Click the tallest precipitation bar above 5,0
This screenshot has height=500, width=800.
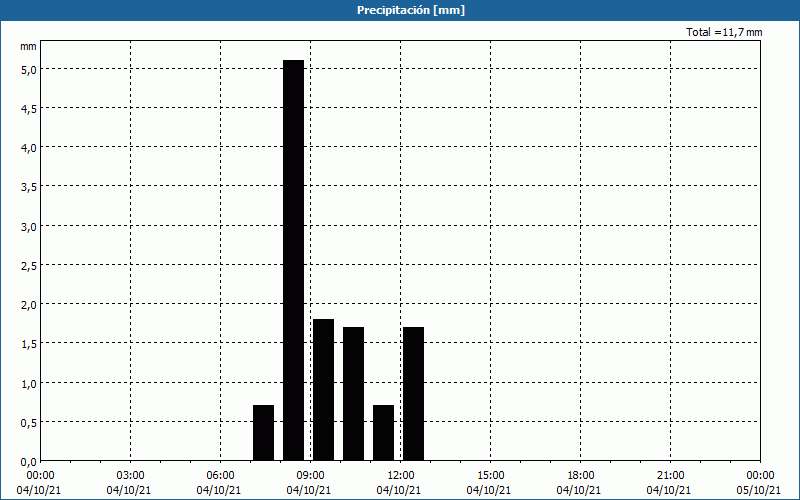tap(293, 260)
